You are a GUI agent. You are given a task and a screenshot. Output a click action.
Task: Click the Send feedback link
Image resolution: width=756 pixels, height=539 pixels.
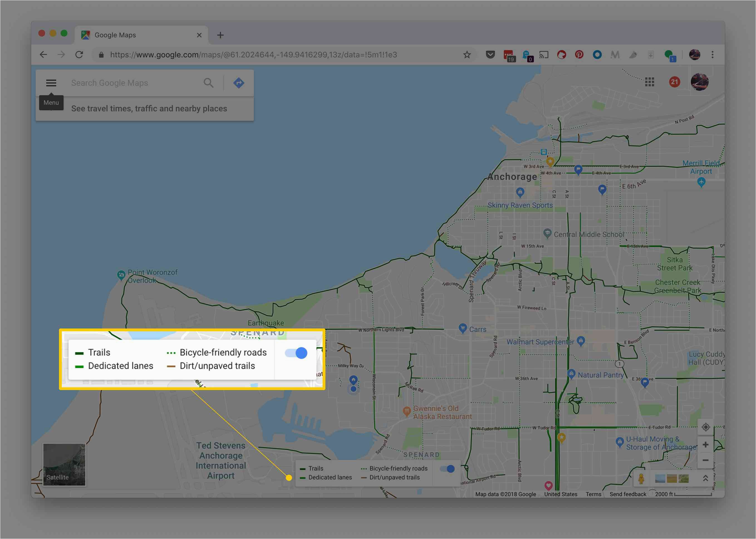click(628, 494)
